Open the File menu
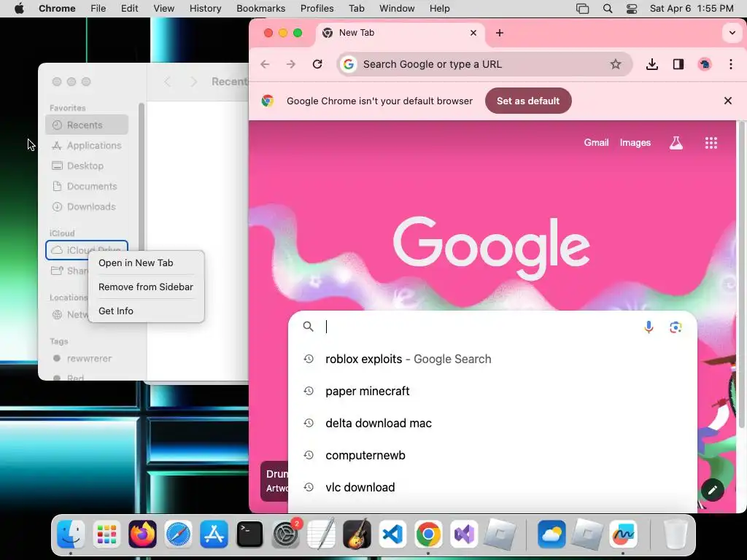This screenshot has height=560, width=747. (x=98, y=9)
